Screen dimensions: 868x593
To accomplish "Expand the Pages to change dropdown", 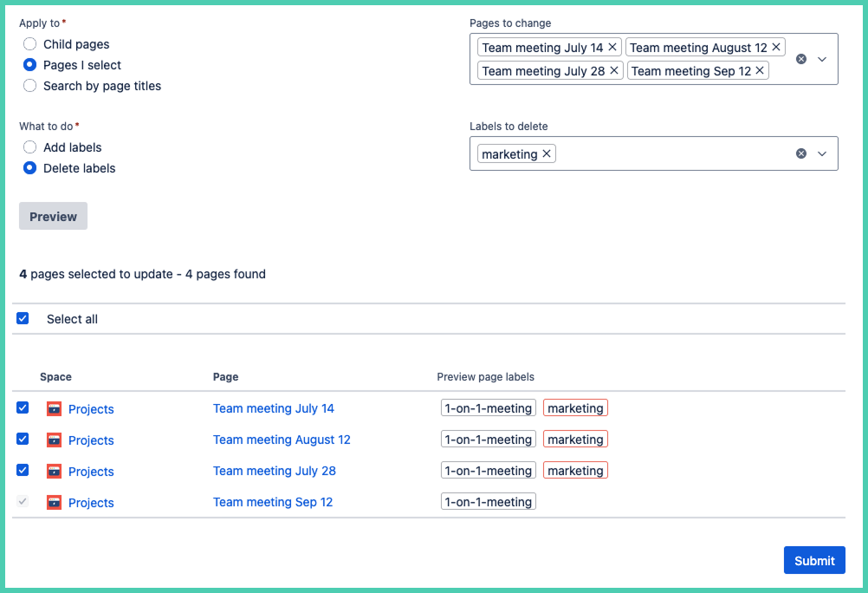I will (x=822, y=59).
